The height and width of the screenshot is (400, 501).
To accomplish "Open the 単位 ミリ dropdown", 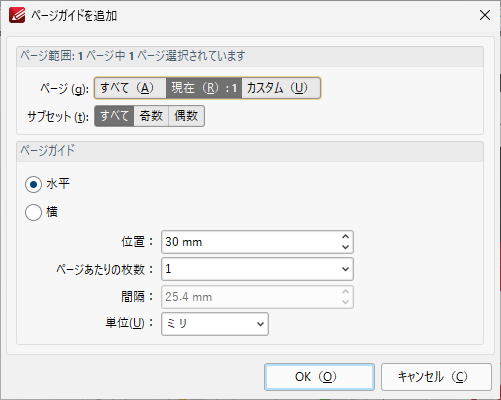I will pyautogui.click(x=215, y=324).
